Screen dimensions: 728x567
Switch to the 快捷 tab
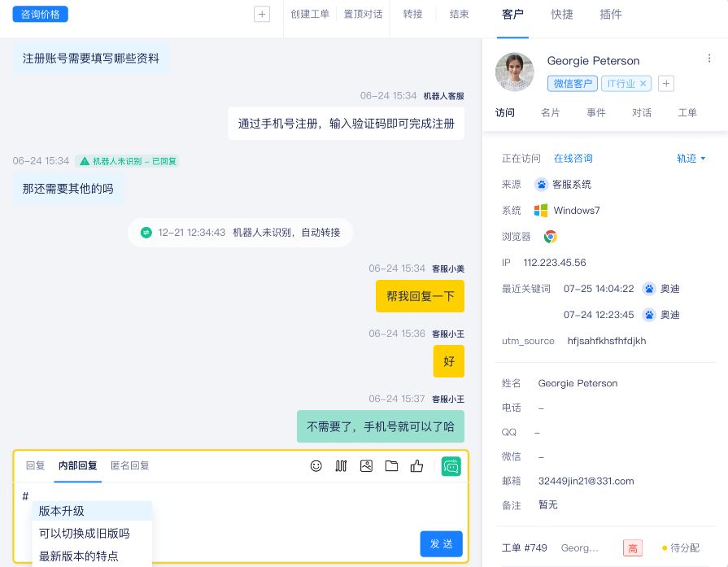tap(561, 15)
